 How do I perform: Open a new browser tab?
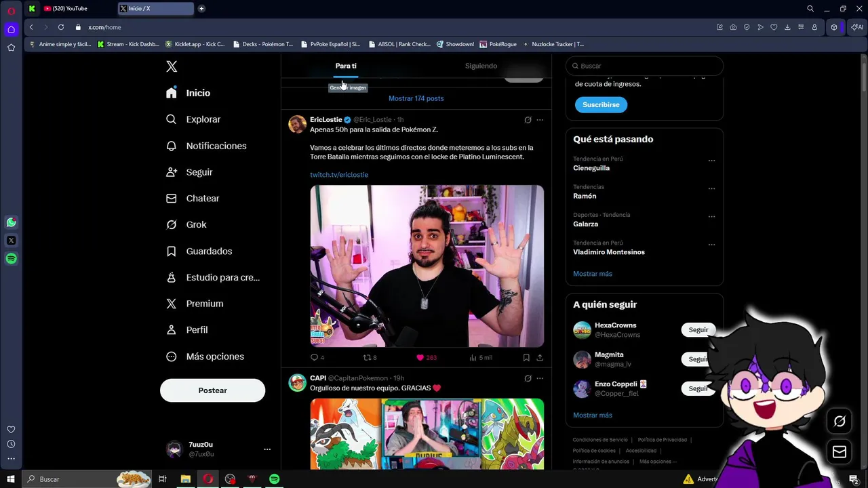tap(201, 8)
